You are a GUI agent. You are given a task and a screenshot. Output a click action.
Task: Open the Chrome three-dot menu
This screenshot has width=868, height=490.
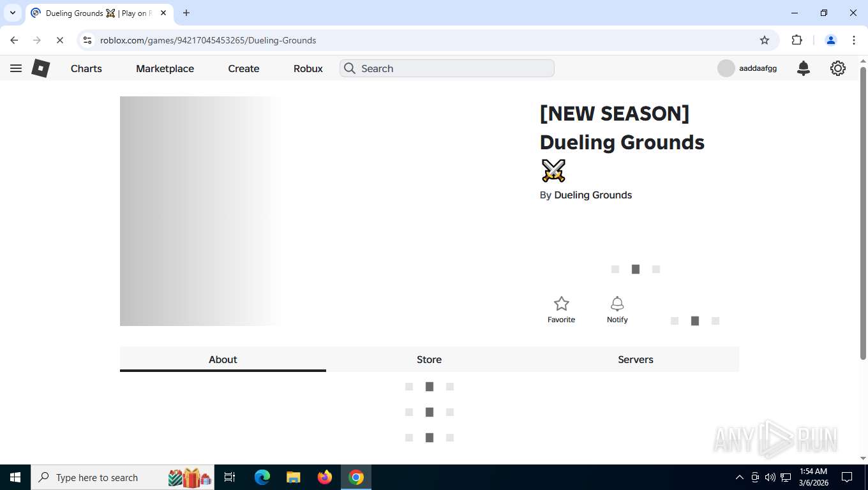tap(854, 40)
